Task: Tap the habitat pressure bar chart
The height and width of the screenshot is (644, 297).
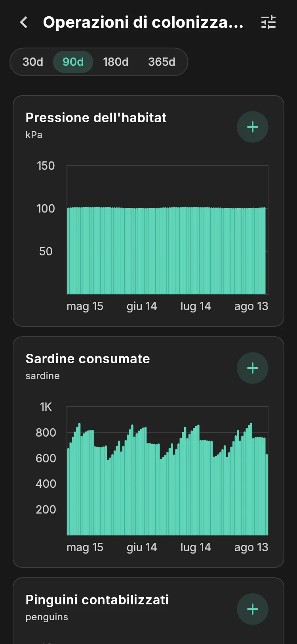Action: pos(168,230)
